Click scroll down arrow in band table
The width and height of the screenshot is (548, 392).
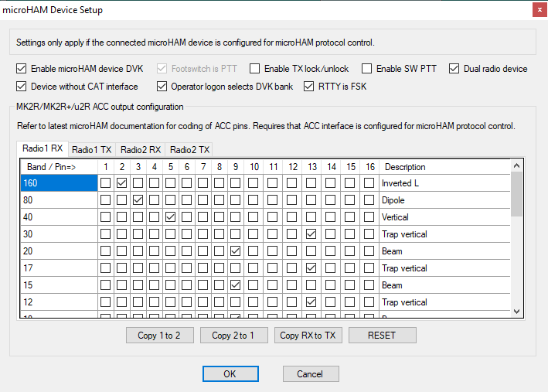(516, 312)
